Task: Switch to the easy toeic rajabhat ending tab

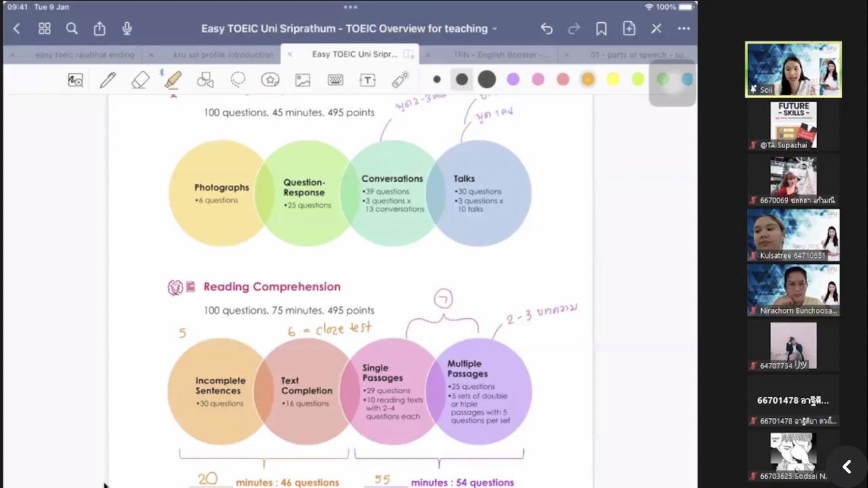Action: click(85, 55)
